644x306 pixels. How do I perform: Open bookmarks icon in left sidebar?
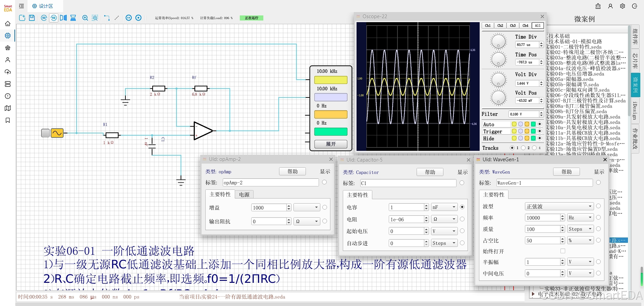pos(8,120)
